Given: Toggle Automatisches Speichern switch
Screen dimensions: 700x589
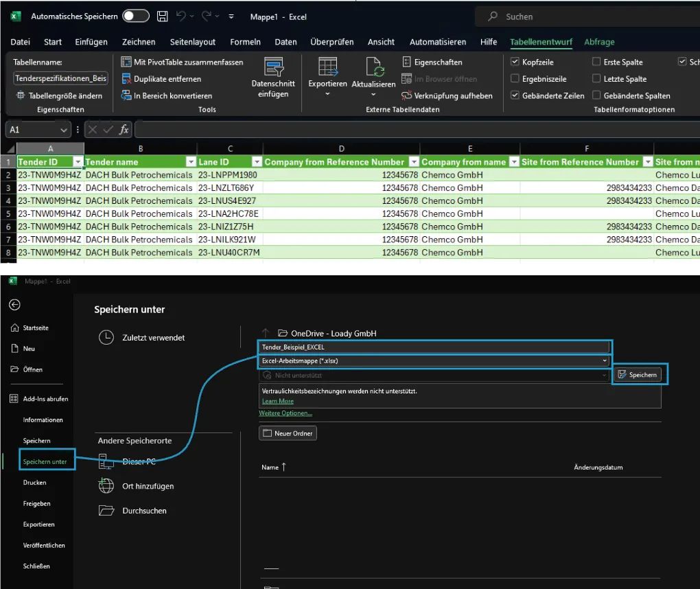Looking at the screenshot, I should tap(136, 16).
